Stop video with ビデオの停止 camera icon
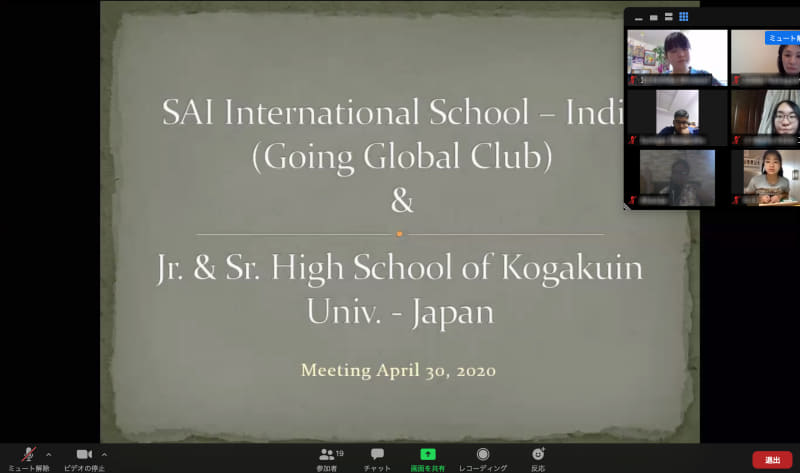The image size is (800, 473). point(84,459)
